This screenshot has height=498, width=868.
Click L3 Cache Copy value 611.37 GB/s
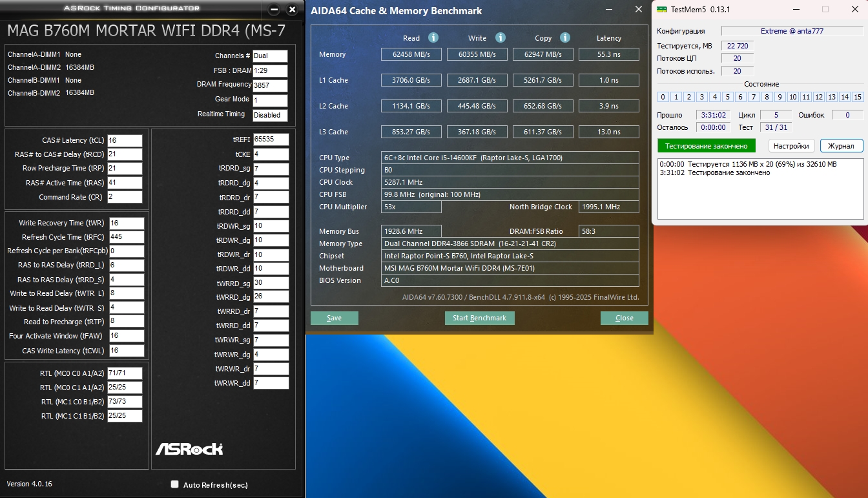point(543,132)
